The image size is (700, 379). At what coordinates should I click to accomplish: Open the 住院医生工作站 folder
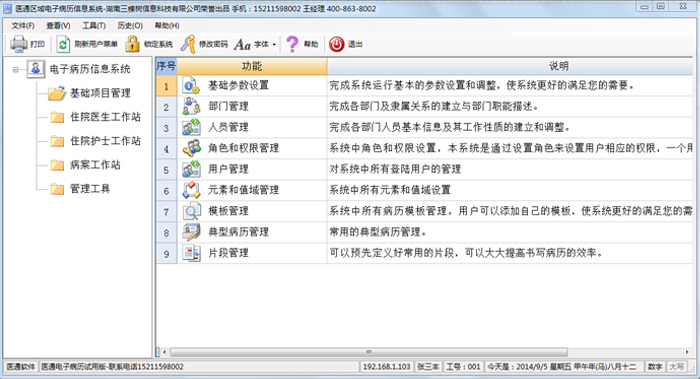coord(57,117)
